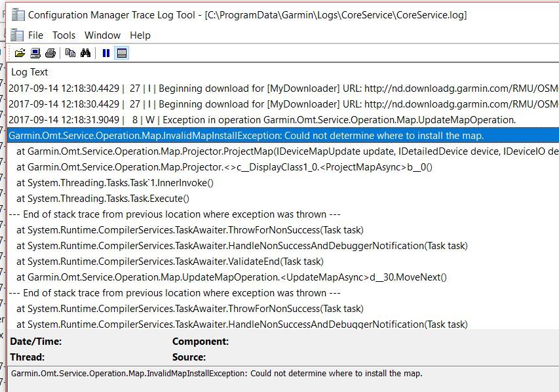
Task: Click the Print toolbar icon
Action: [50, 53]
